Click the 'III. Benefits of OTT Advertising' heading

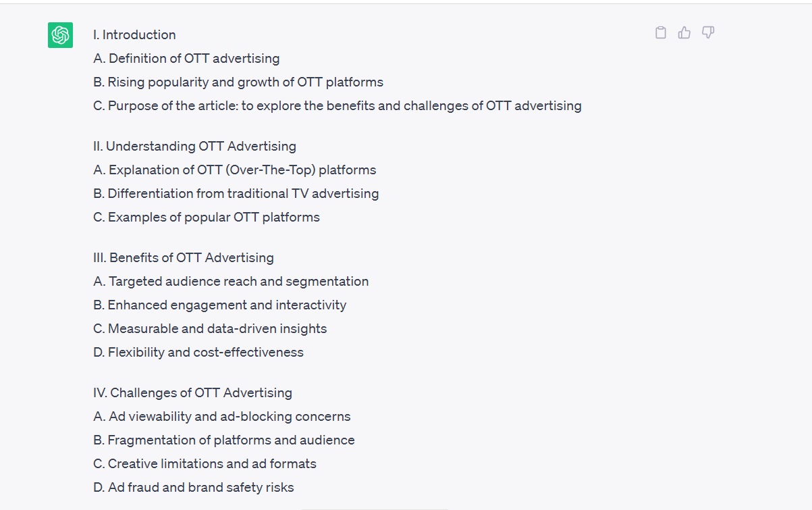point(184,258)
